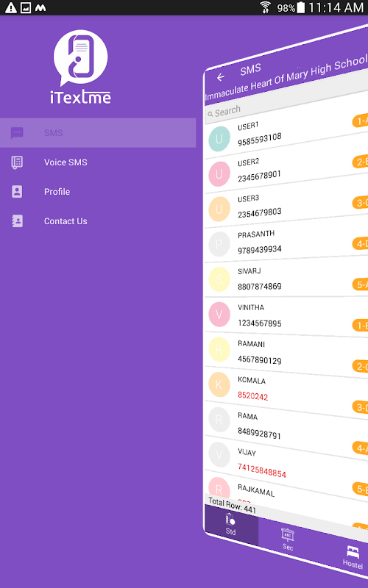Select contact name RAJKAMAL
368x588 pixels.
(256, 490)
